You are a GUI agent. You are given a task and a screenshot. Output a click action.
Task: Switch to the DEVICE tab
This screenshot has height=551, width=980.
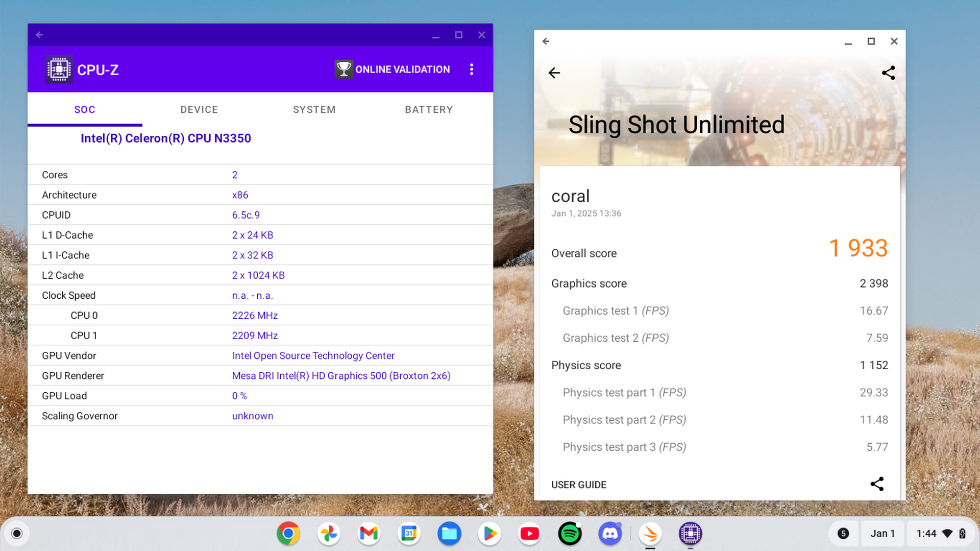click(x=199, y=109)
